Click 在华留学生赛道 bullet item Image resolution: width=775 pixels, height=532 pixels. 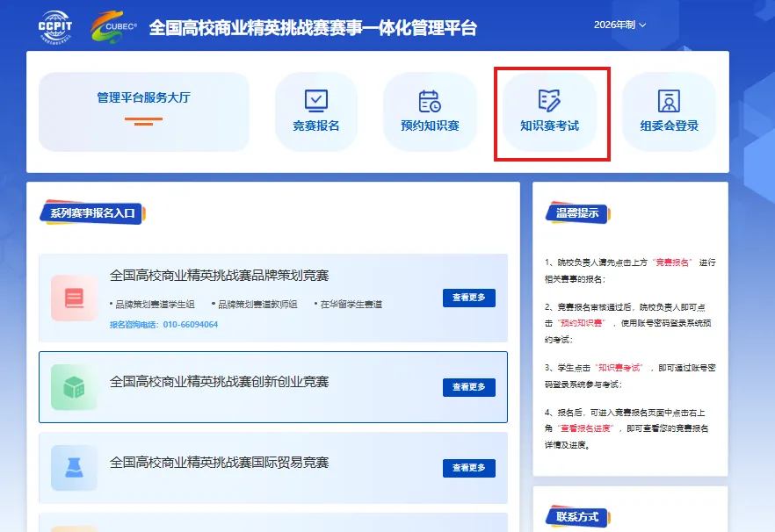point(349,305)
